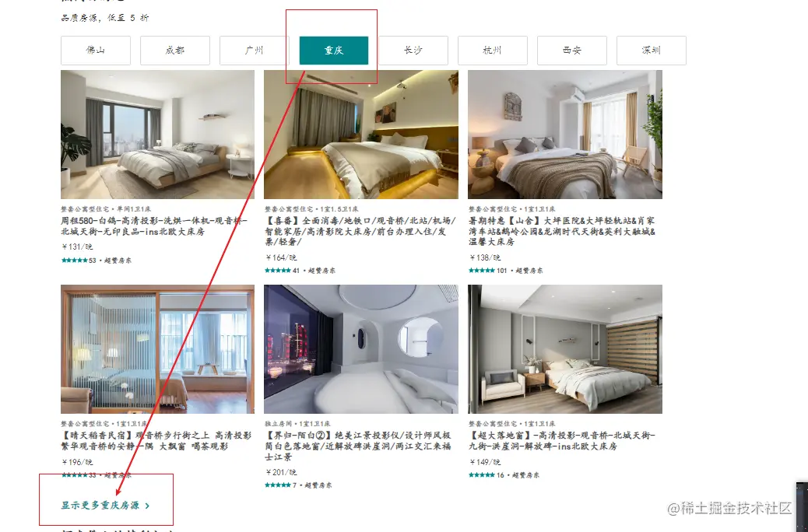808x532 pixels.
Task: Click the active 重庆 tab
Action: 333,51
